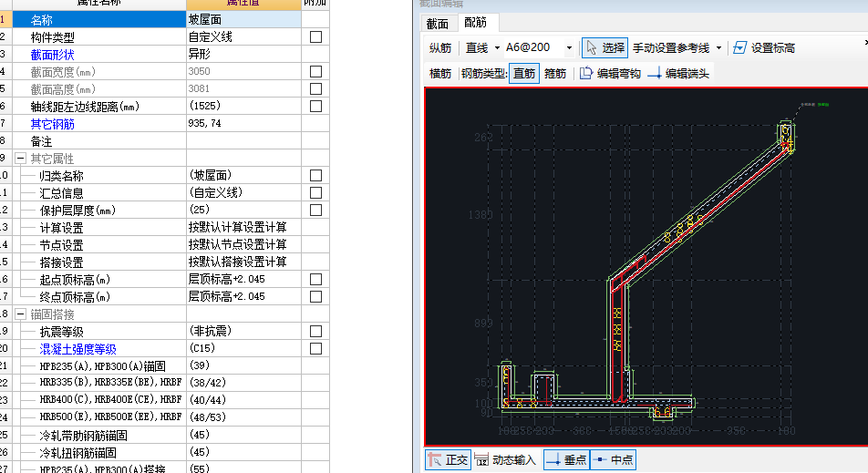
Task: Click the 选择 arrow selection tool
Action: [x=604, y=48]
